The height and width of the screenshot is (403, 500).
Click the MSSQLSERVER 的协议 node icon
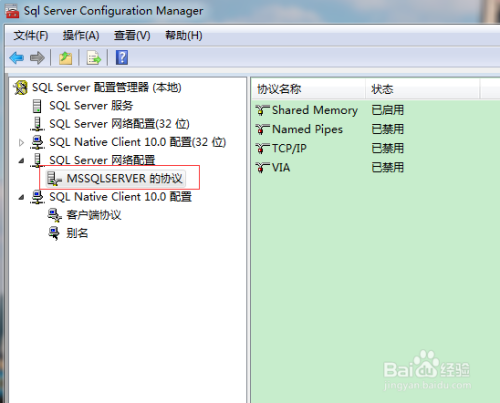[x=54, y=179]
